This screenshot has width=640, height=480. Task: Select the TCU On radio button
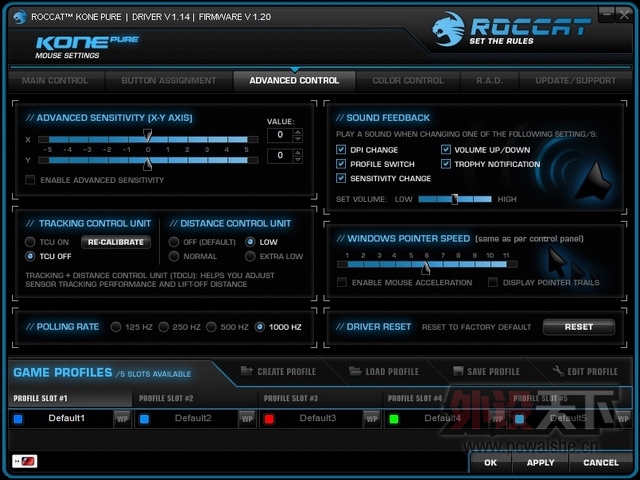click(30, 242)
